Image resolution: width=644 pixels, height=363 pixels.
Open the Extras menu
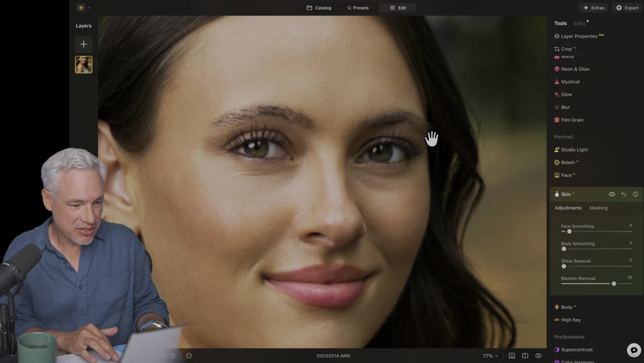594,8
